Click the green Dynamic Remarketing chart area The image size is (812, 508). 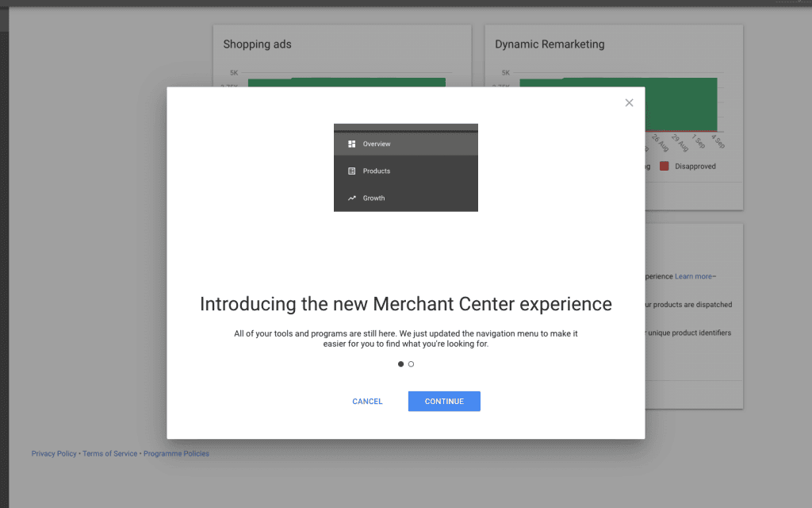681,104
